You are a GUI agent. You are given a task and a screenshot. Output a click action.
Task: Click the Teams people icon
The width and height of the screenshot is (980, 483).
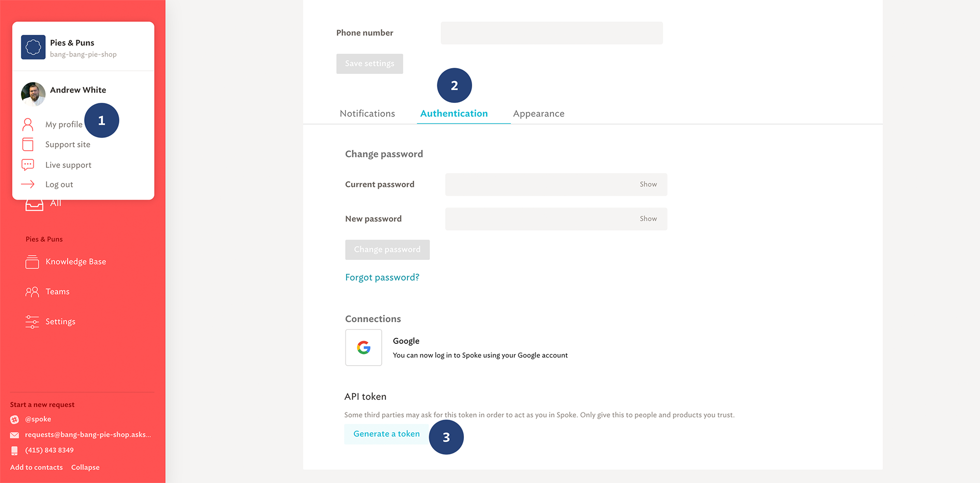pos(32,292)
